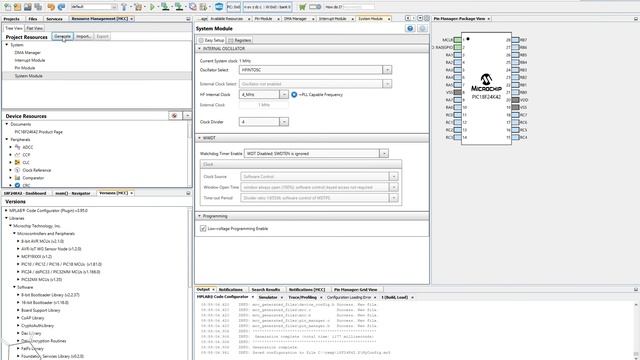The image size is (640, 360).
Task: Click the PLL Capable Frequency indicator
Action: pos(294,94)
